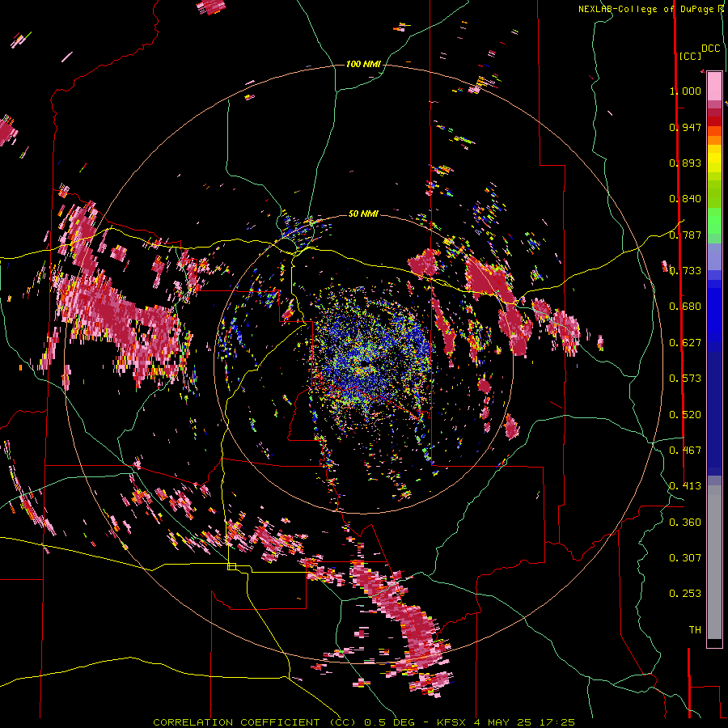Pick the light pink segment at the color bar top
Image resolution: width=728 pixels, height=728 pixels.
pos(714,86)
